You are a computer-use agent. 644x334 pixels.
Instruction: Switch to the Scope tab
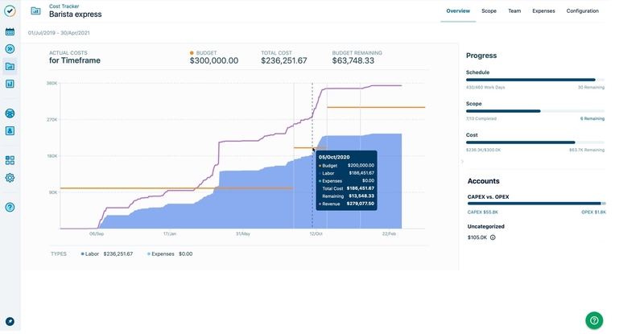489,11
